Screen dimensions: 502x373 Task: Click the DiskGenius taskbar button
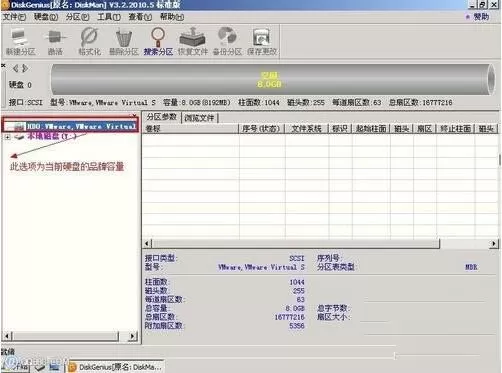pyautogui.click(x=116, y=367)
